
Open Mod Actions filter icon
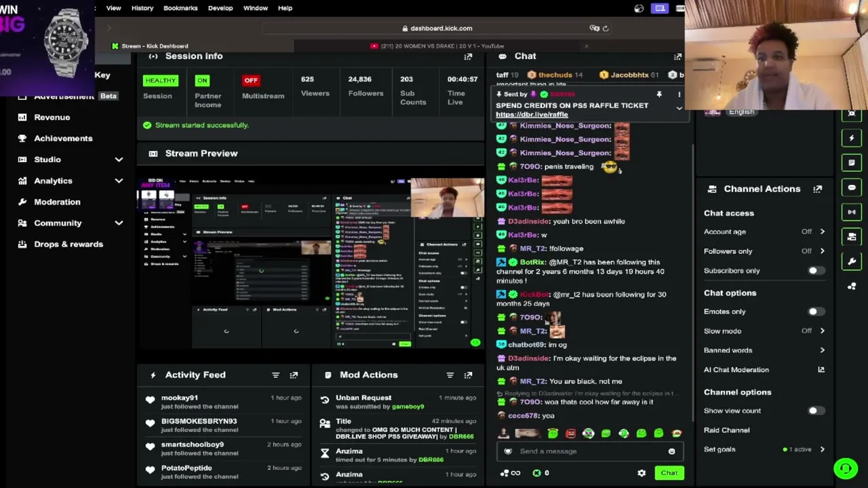tap(450, 375)
